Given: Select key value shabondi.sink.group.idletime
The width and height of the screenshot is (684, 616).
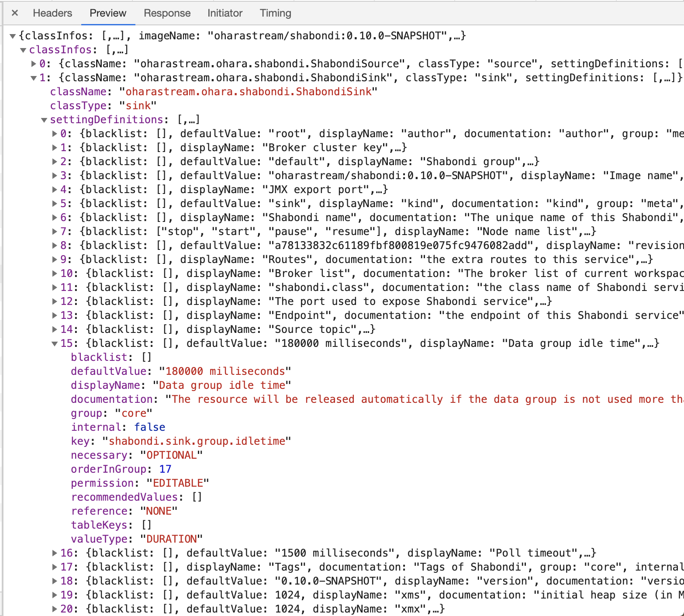Looking at the screenshot, I should click(x=197, y=441).
